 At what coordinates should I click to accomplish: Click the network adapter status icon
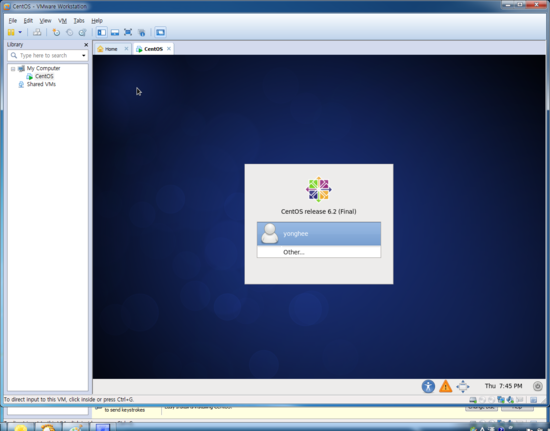pyautogui.click(x=501, y=399)
